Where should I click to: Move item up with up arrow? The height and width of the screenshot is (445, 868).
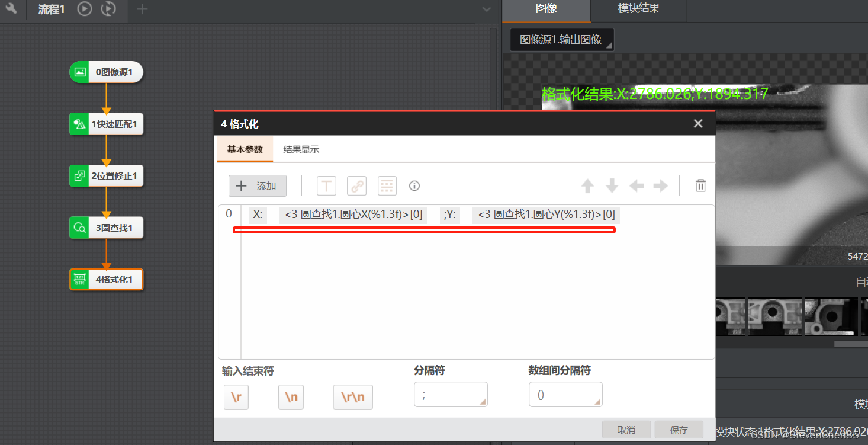[587, 186]
